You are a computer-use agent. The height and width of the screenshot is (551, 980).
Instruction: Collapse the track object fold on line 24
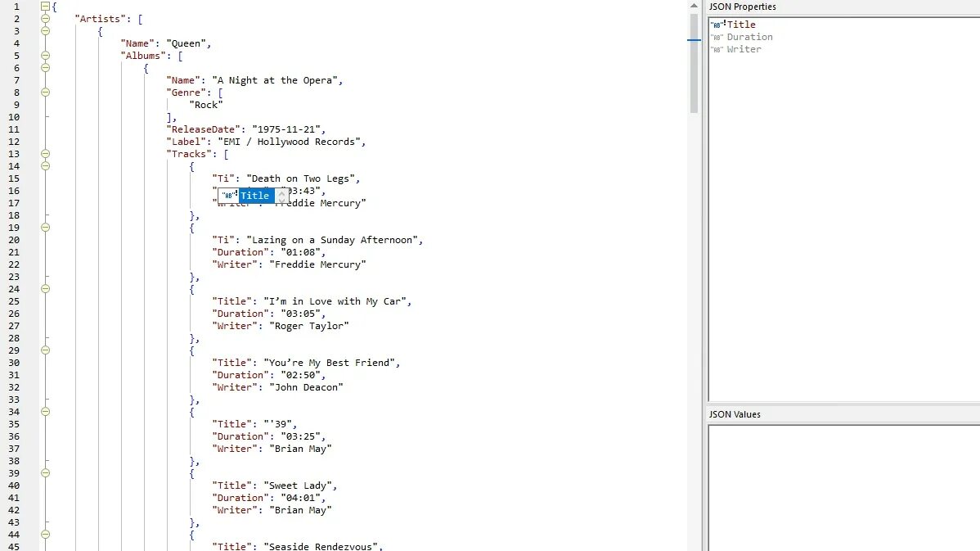[x=45, y=289]
